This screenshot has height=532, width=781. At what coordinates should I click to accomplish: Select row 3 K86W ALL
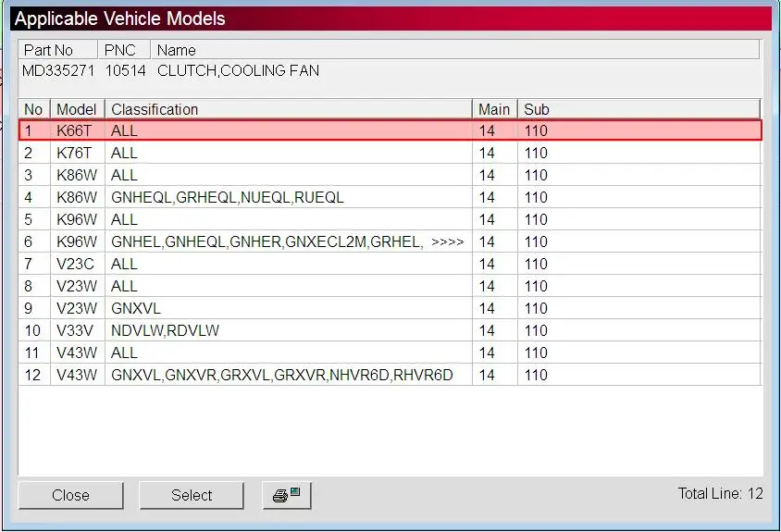point(390,175)
